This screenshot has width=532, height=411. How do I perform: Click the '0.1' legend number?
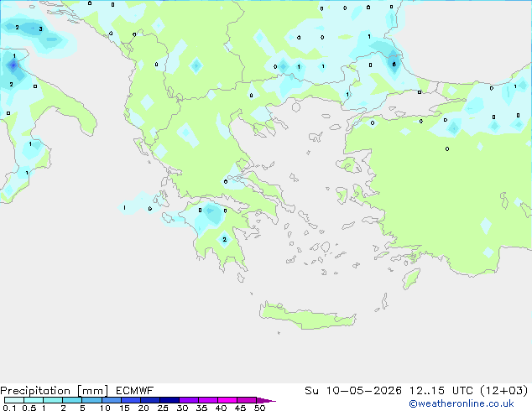tap(9, 408)
